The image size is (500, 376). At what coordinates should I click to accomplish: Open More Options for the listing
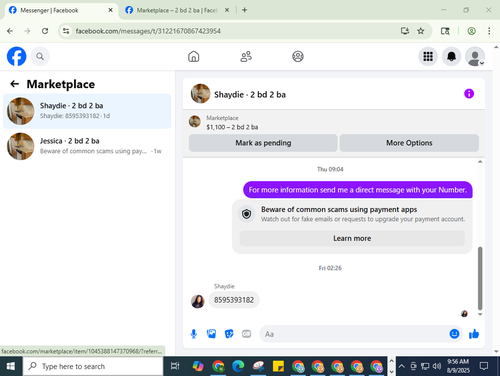[x=409, y=143]
